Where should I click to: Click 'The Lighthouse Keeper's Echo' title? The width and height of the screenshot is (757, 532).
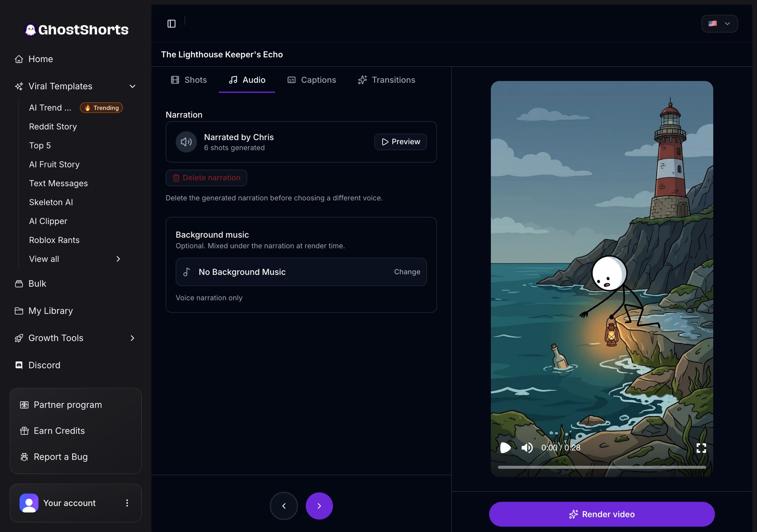click(x=222, y=54)
